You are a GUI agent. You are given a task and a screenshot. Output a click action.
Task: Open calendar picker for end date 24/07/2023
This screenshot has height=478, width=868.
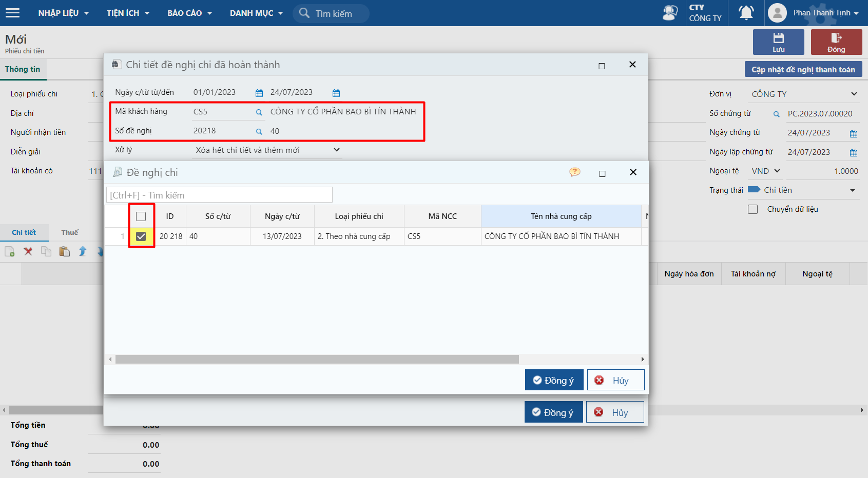(336, 93)
